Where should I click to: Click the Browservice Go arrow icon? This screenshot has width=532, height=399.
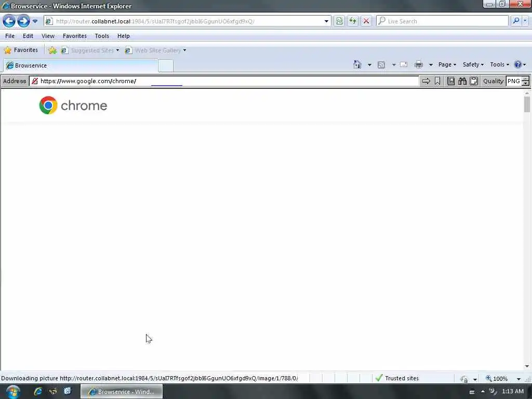(x=426, y=81)
